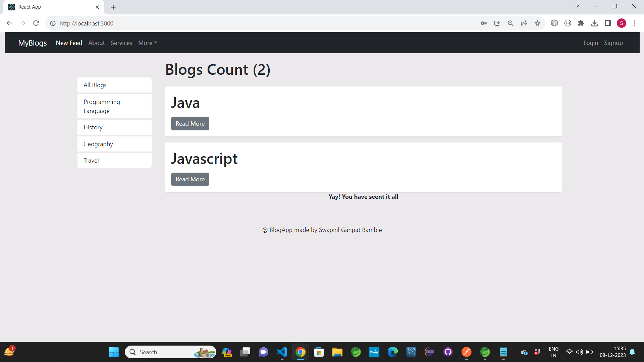The height and width of the screenshot is (362, 644).
Task: Click the zoom magnifier icon in address bar
Action: pos(511,23)
